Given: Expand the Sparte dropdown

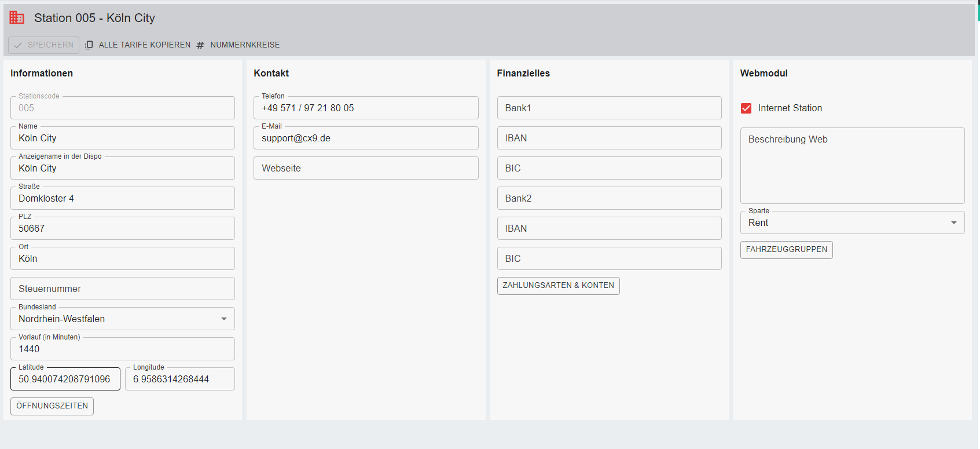Looking at the screenshot, I should [953, 223].
